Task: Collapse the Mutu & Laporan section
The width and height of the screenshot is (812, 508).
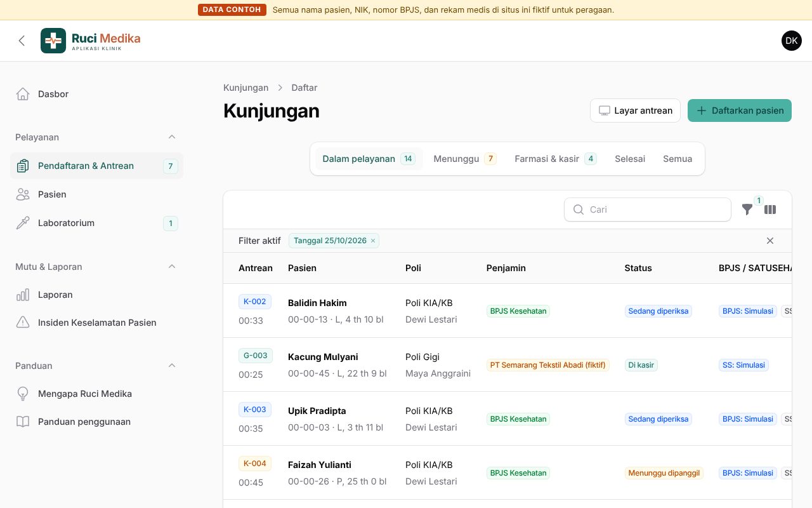Action: pyautogui.click(x=172, y=267)
